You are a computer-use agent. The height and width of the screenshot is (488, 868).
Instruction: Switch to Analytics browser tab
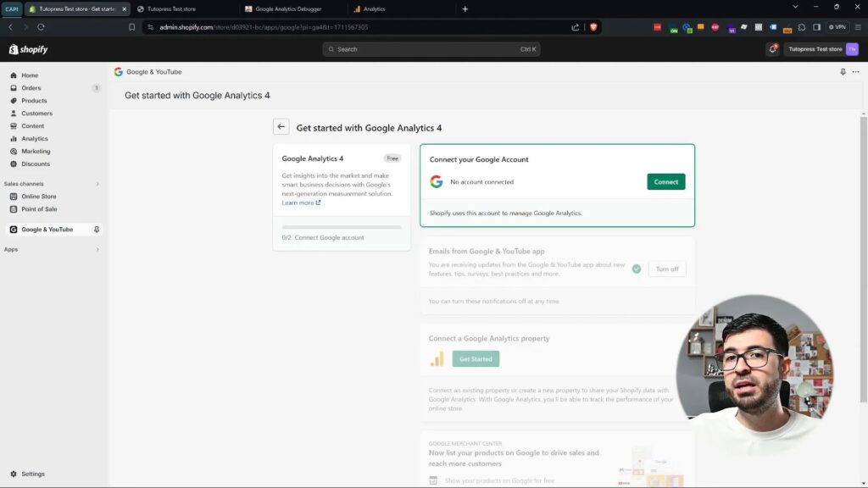click(x=374, y=8)
